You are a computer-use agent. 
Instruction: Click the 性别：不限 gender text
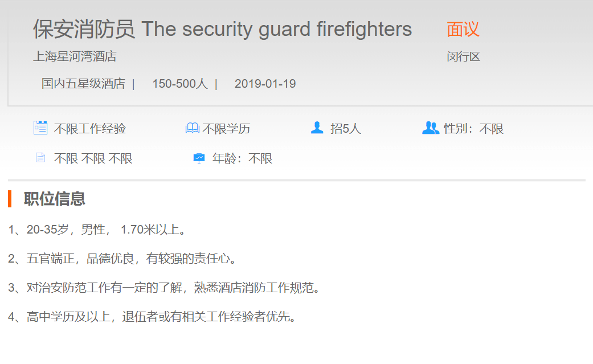(474, 129)
